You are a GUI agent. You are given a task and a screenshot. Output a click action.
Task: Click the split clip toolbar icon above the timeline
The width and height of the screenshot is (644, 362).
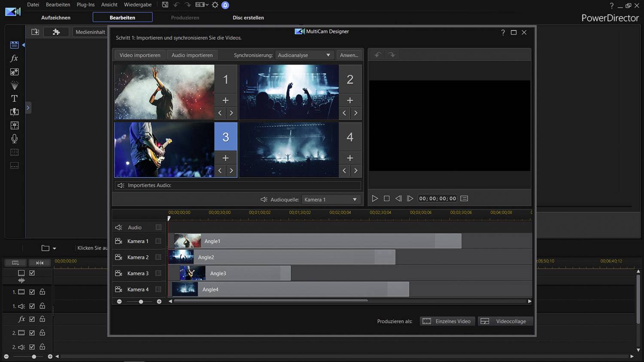pos(40,262)
